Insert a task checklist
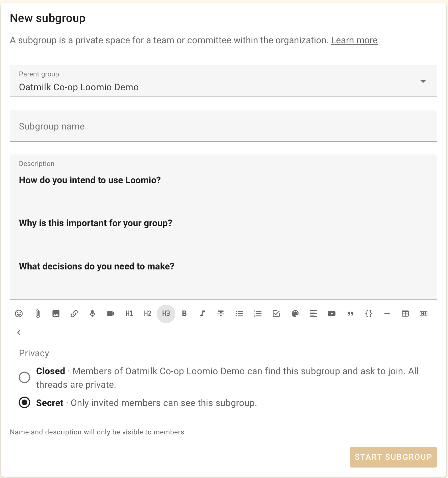Image resolution: width=448 pixels, height=478 pixels. click(276, 314)
